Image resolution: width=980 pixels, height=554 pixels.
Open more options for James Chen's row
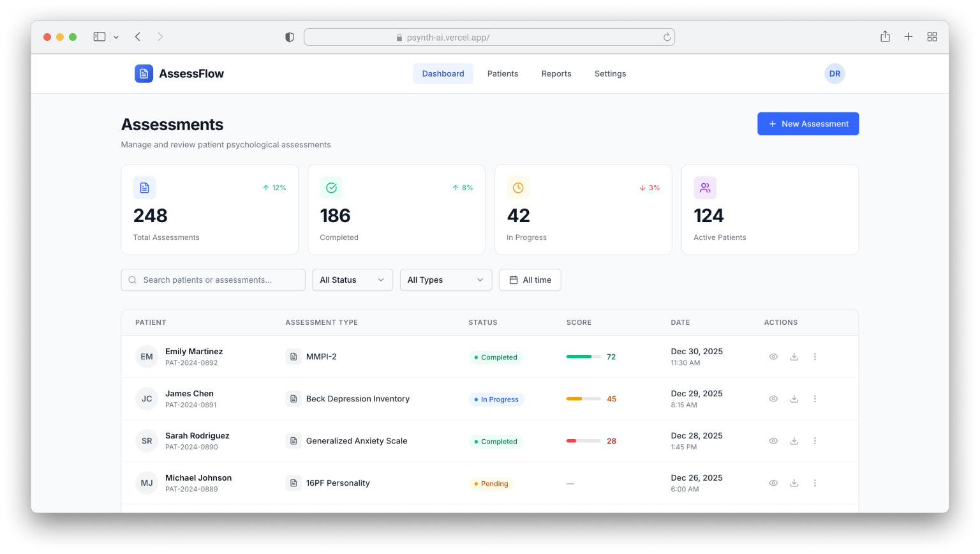[815, 399]
